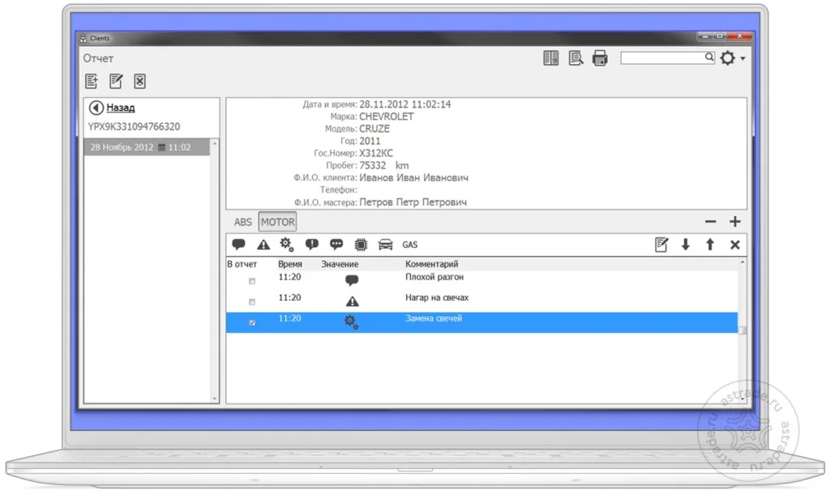Click the chip/ECU icon in the toolbar
This screenshot has height=504, width=830.
(360, 244)
